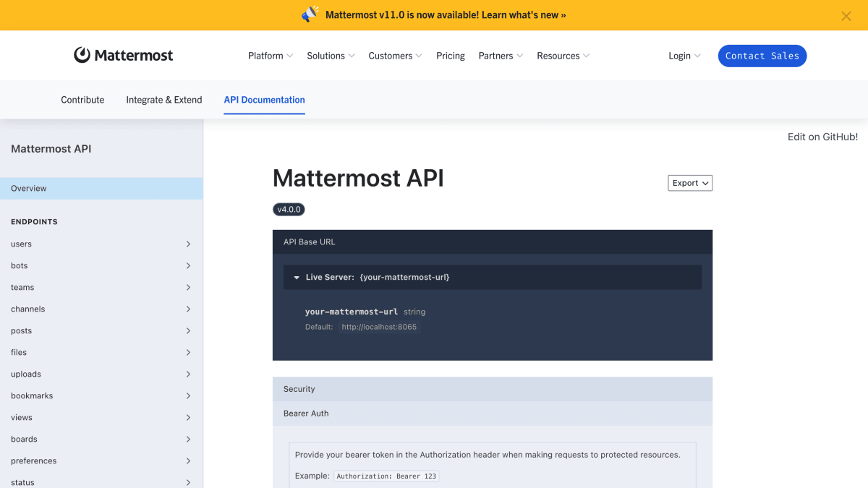Open the bookmarks endpoint section

(101, 396)
